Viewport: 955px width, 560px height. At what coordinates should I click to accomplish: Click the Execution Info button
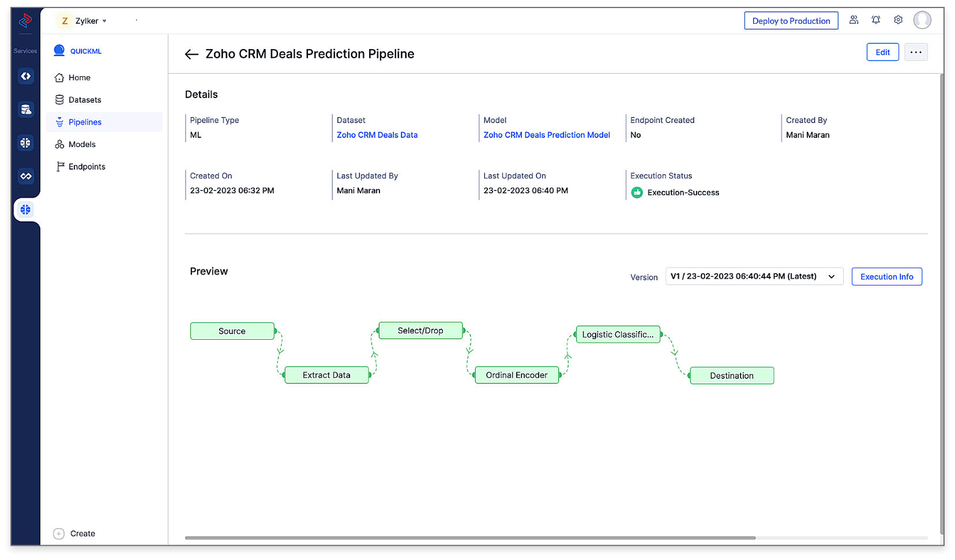(x=886, y=277)
